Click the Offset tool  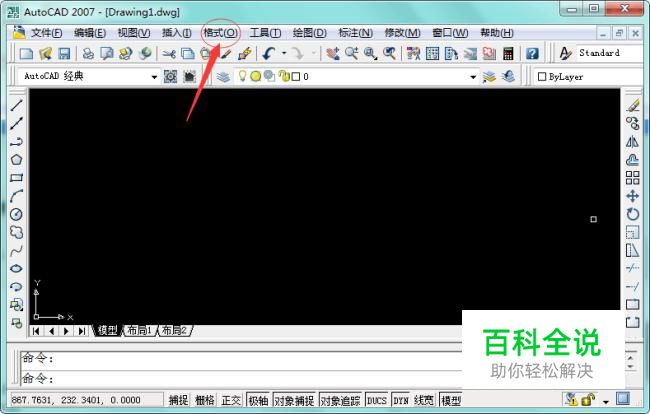point(633,160)
